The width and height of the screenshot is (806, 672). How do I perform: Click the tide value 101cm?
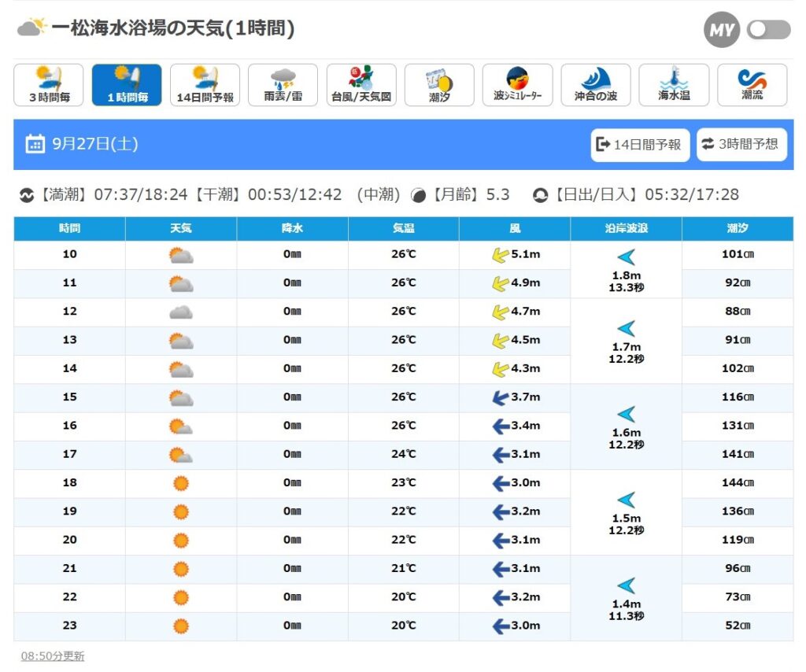(738, 254)
